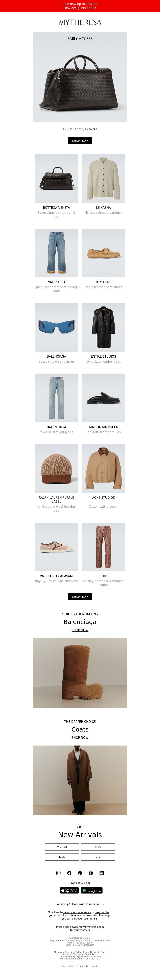Open the Bottega Veneta duffel bag thumbnail
The image size is (160, 980).
tap(56, 178)
